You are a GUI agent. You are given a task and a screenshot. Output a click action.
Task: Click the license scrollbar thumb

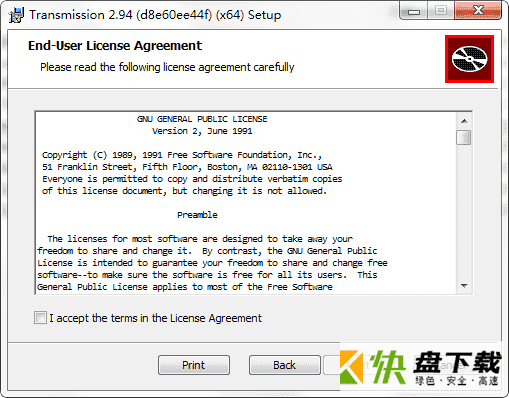464,137
